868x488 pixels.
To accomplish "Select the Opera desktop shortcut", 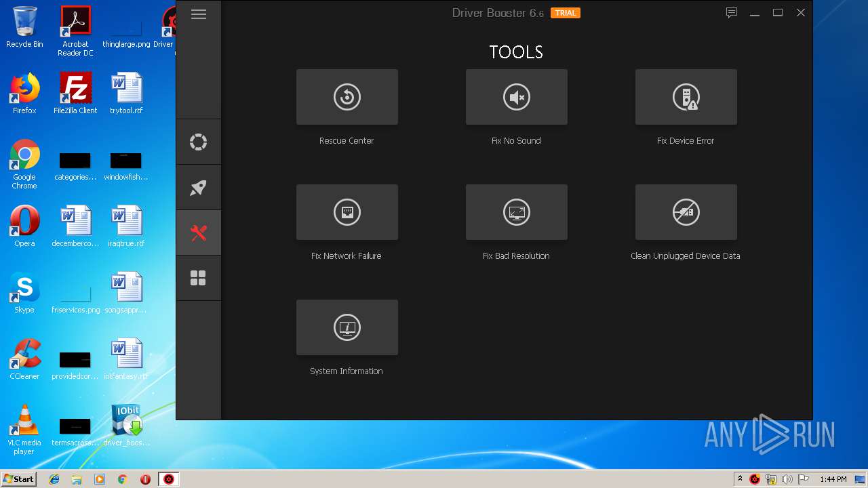I will coord(24,226).
